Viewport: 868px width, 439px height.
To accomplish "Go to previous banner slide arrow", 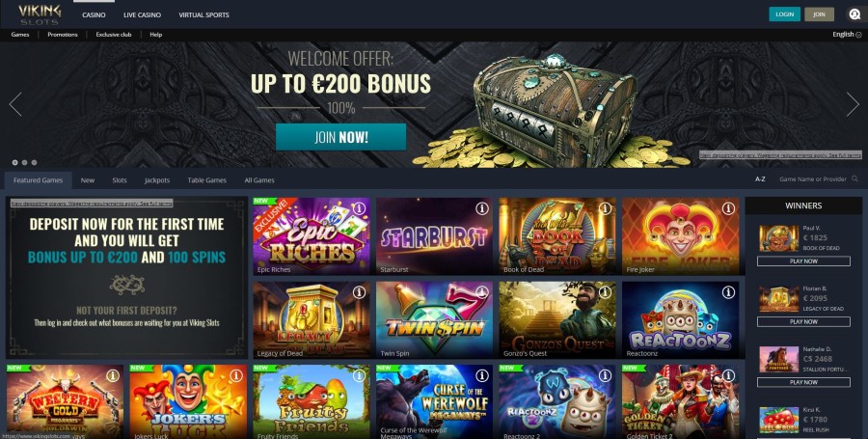I will pos(15,104).
